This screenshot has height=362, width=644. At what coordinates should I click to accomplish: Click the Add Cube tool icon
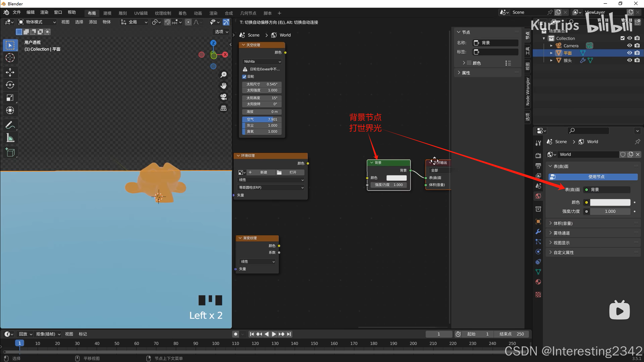tap(10, 152)
